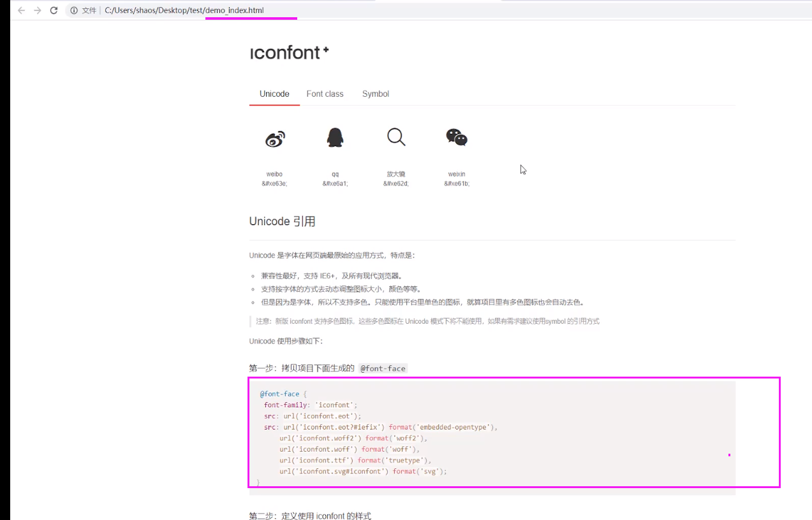Image resolution: width=812 pixels, height=520 pixels.
Task: Click the font-family: 'iconfont' code line
Action: 311,405
